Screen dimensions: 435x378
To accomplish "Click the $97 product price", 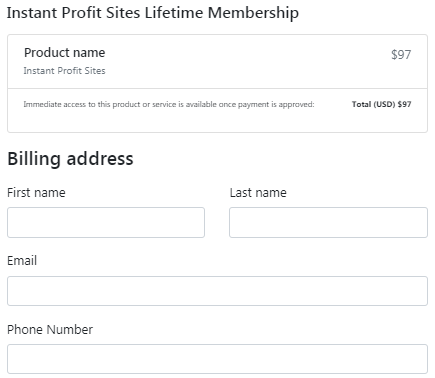I will click(401, 54).
